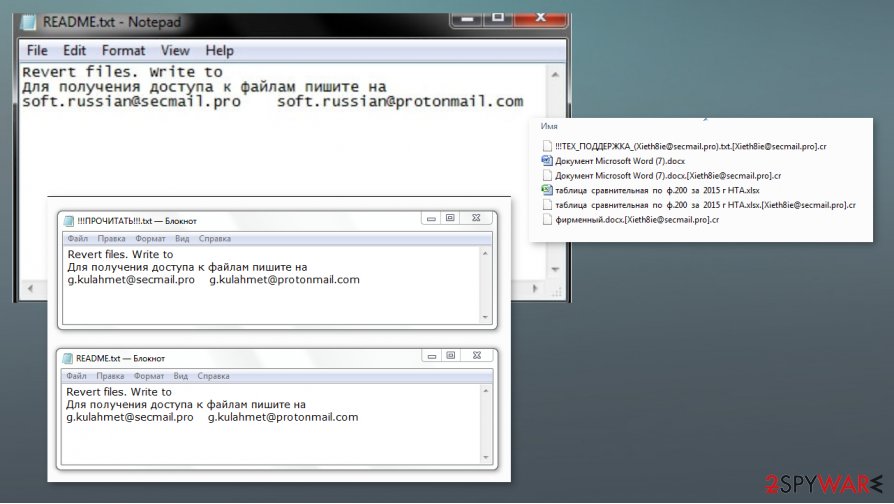Screen dimensions: 894x504
Task: Click notepad icon in README.txt — Блокнот title bar
Action: [x=68, y=358]
